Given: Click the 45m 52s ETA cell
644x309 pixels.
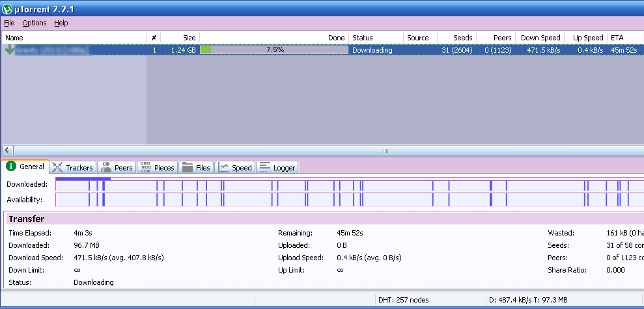Looking at the screenshot, I should (624, 50).
